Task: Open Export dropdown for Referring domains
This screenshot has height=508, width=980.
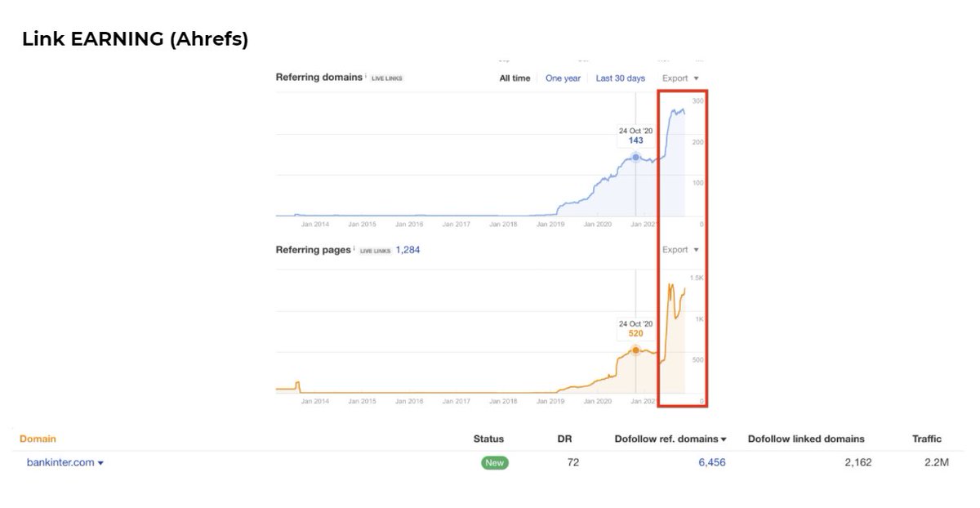Action: 680,78
